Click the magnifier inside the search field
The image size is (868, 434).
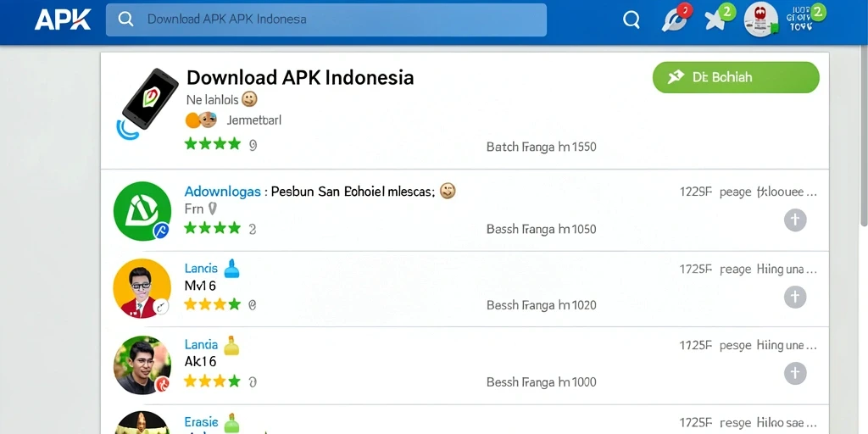coord(125,19)
